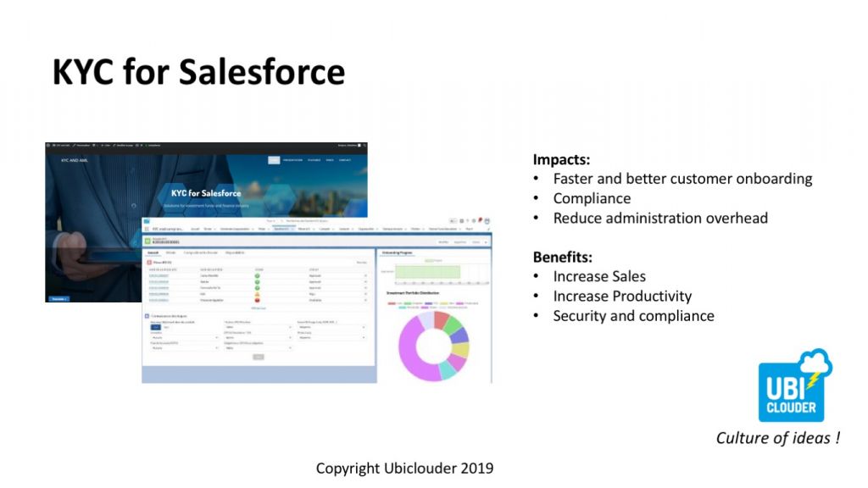Select the Onboarding Progress tab
The height and width of the screenshot is (488, 868).
397,252
